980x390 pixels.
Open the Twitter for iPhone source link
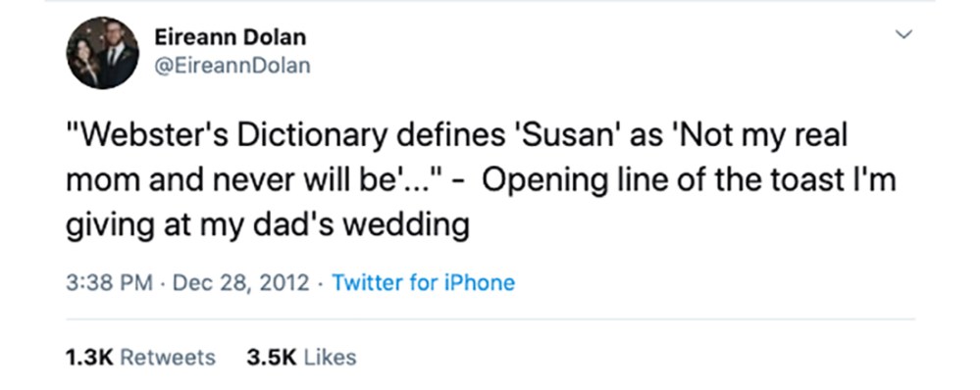423,282
